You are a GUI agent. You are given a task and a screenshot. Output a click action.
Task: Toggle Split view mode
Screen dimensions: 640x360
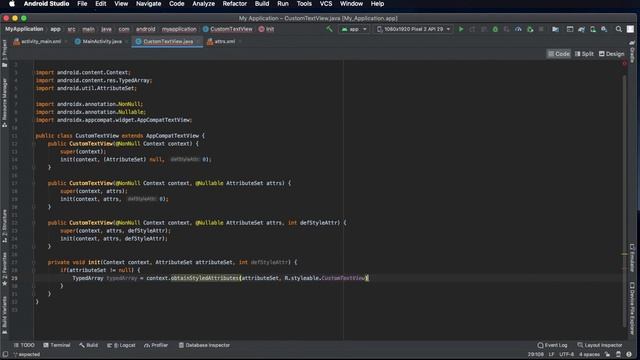tap(584, 54)
